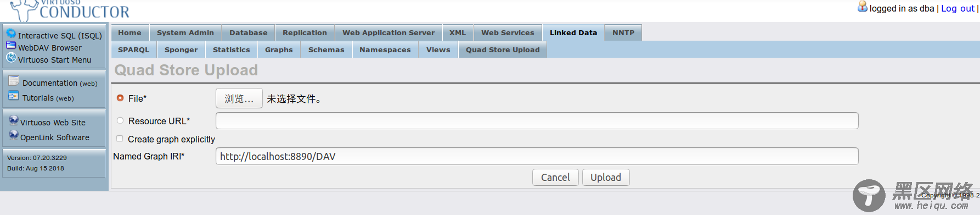Click the logged-in user icon

tap(863, 7)
